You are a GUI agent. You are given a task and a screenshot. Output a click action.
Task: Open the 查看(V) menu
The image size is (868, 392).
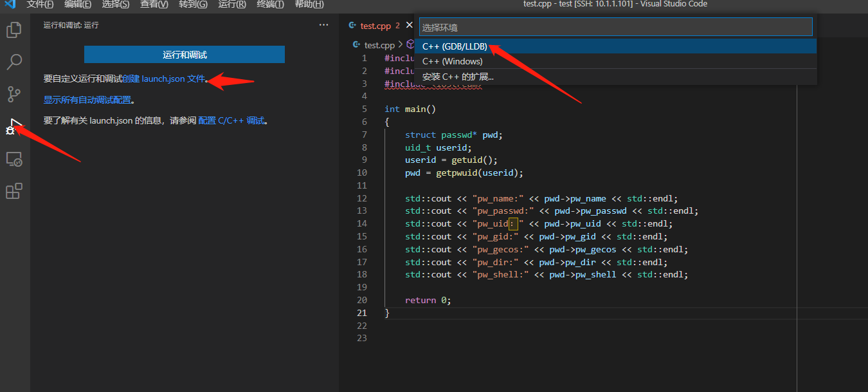pyautogui.click(x=154, y=5)
